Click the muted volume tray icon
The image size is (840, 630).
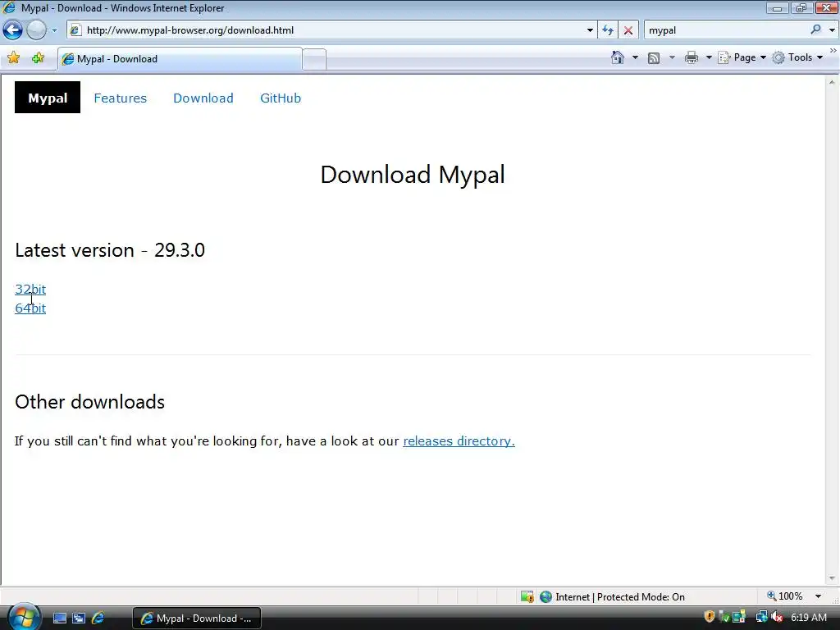click(x=777, y=617)
